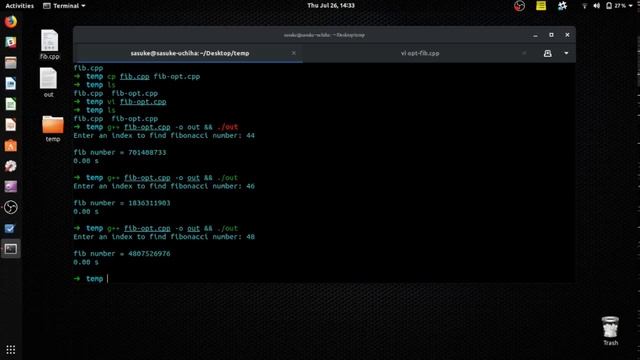Click the Wi-Fi status icon
The image size is (640, 360).
(x=584, y=6)
